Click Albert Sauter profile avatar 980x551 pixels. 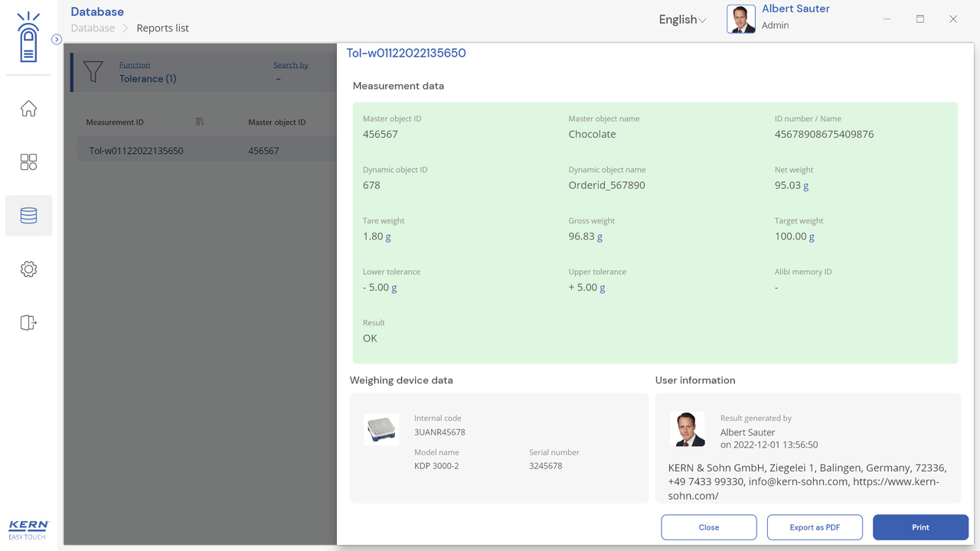(740, 19)
